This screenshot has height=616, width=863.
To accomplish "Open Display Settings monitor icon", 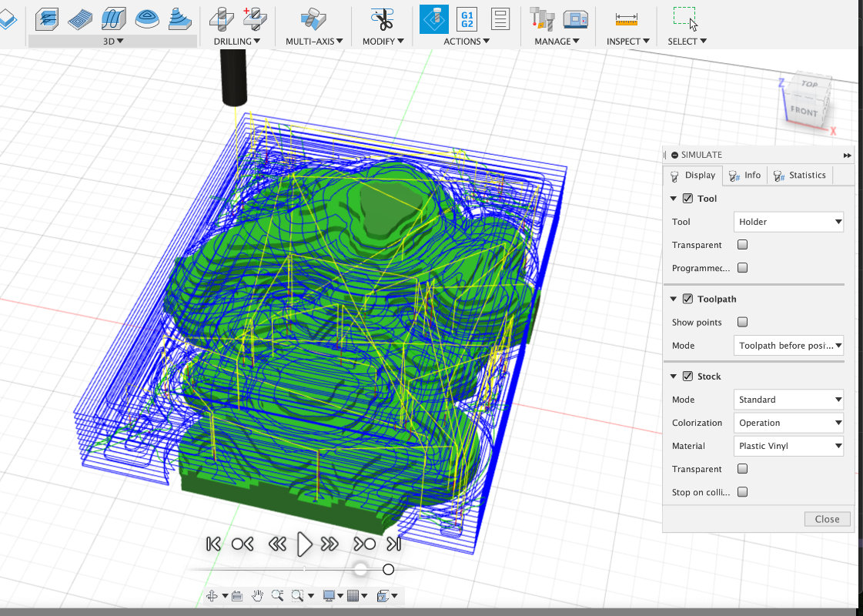I will tap(329, 596).
